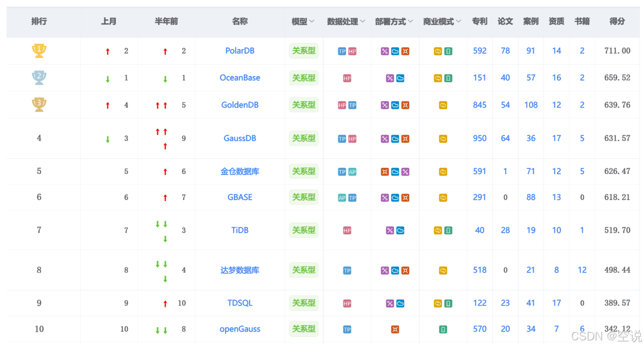Open the 达梦数据库 link
Viewport: 644px width, 347px height.
click(240, 270)
